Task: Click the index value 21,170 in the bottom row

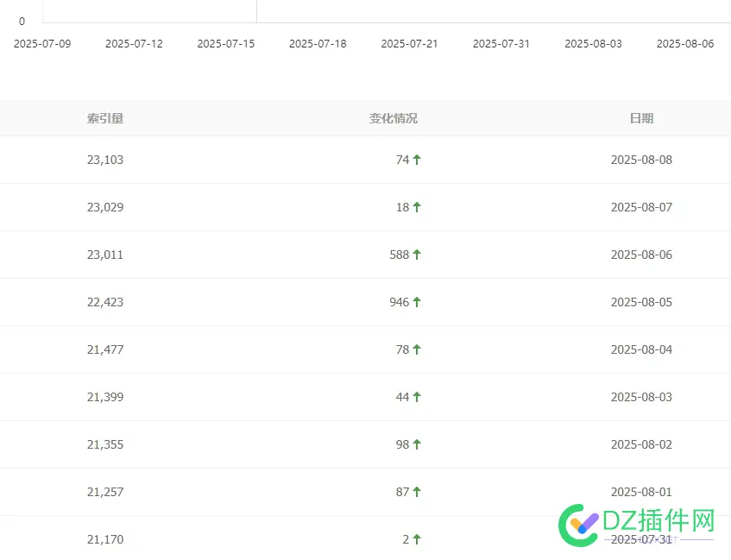Action: click(104, 538)
